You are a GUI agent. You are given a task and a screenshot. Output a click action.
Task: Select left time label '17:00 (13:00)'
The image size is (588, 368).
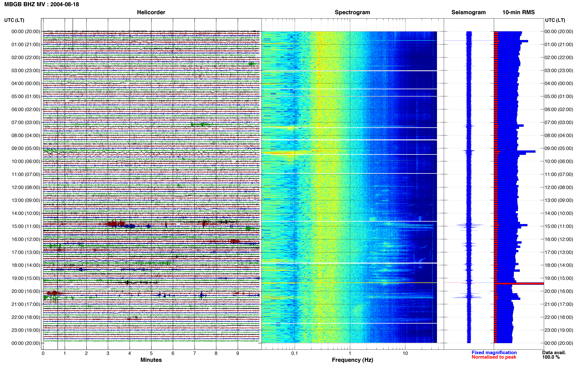pyautogui.click(x=26, y=252)
